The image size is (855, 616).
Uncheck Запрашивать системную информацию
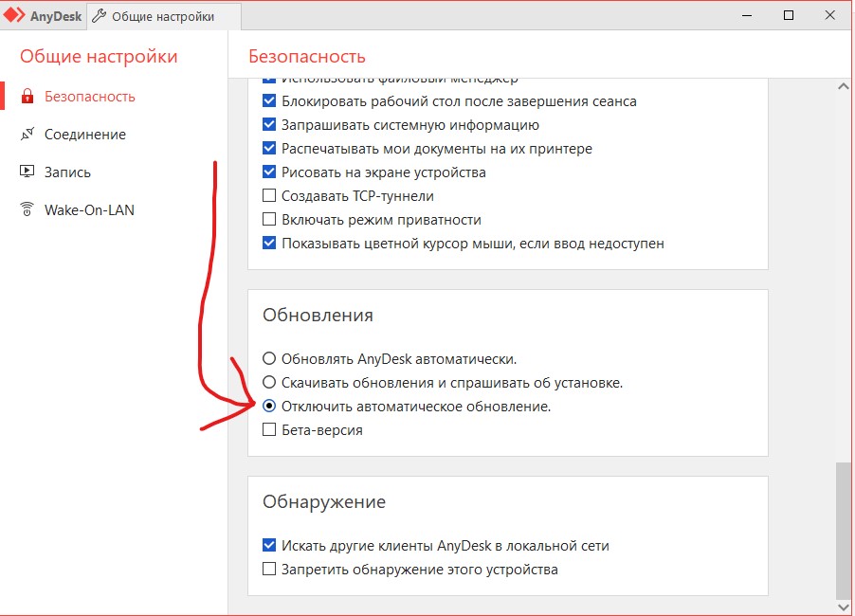269,124
